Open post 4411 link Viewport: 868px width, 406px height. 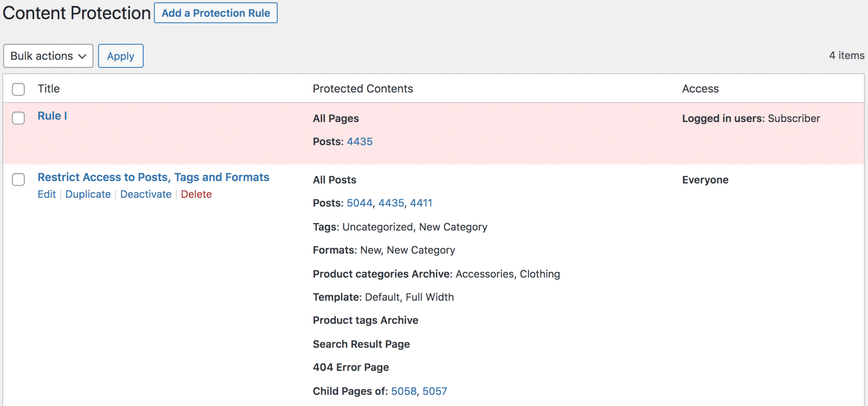click(421, 203)
